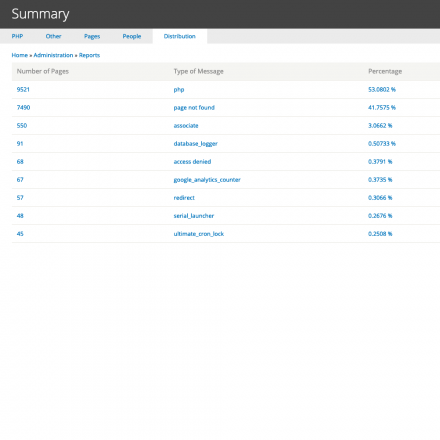Screen dimensions: 440x440
Task: Open the serial_launcher entry
Action: (x=194, y=216)
